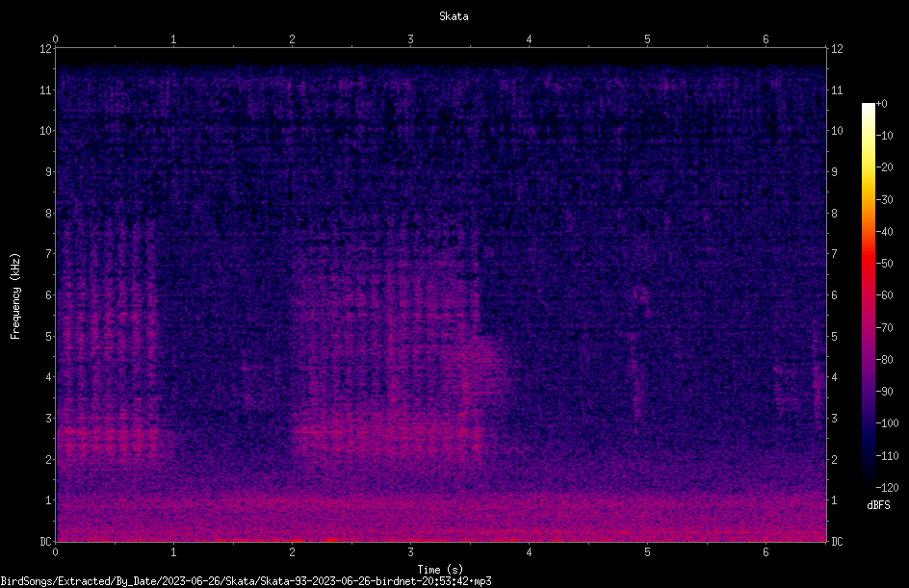909x588 pixels.
Task: Click the "Time (s)" axis label
Action: pos(440,570)
